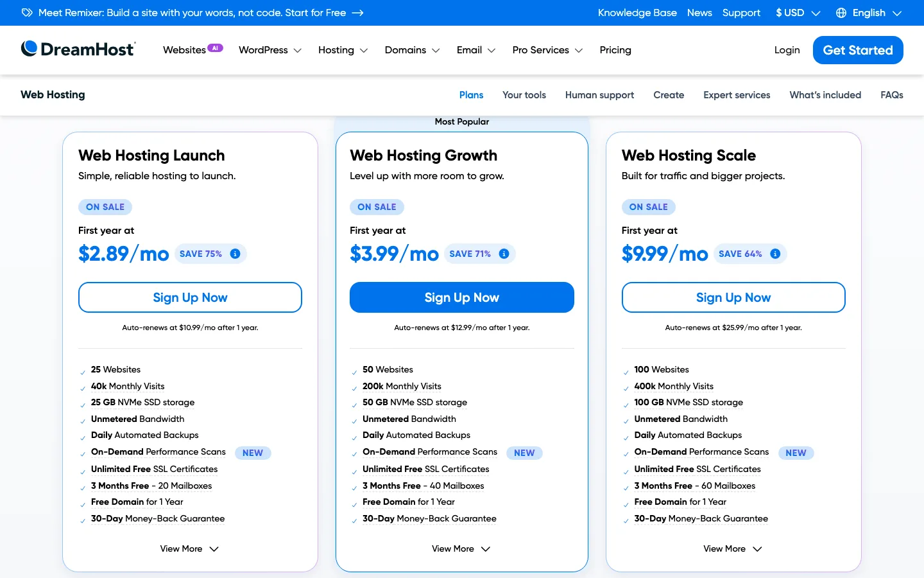Image resolution: width=924 pixels, height=578 pixels.
Task: Open info icon beside SAVE 75%
Action: click(x=235, y=254)
